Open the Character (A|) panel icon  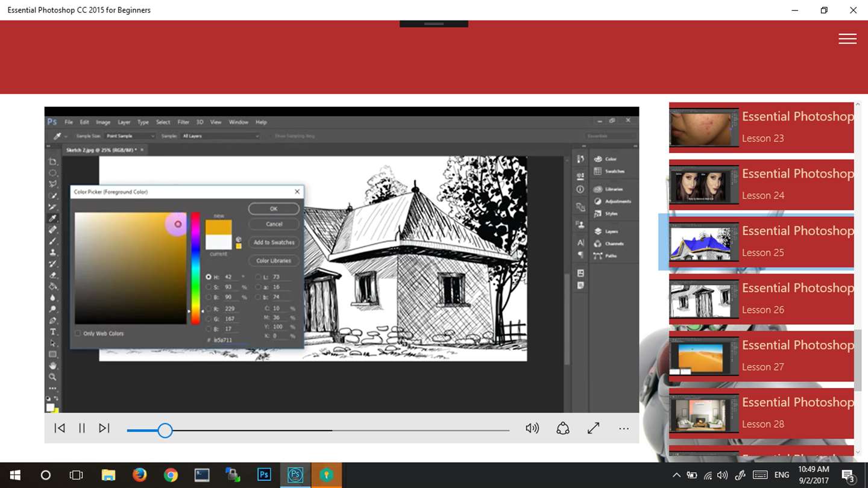coord(580,242)
